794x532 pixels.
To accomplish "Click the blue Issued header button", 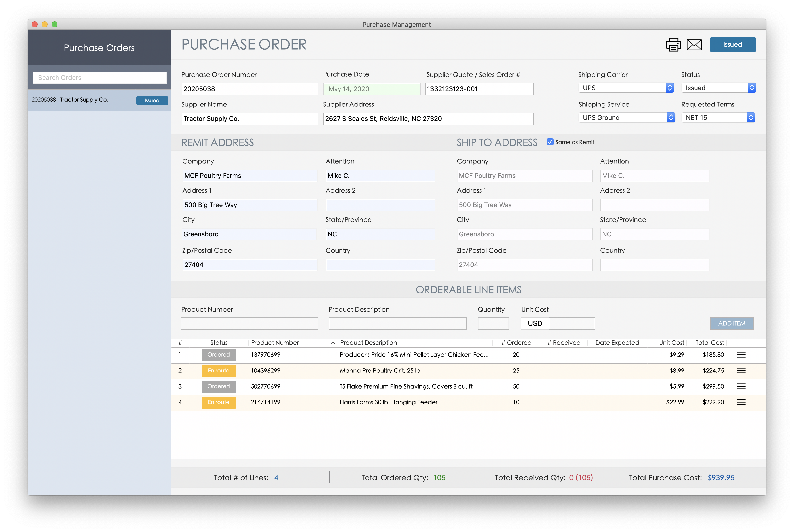I will tap(733, 44).
